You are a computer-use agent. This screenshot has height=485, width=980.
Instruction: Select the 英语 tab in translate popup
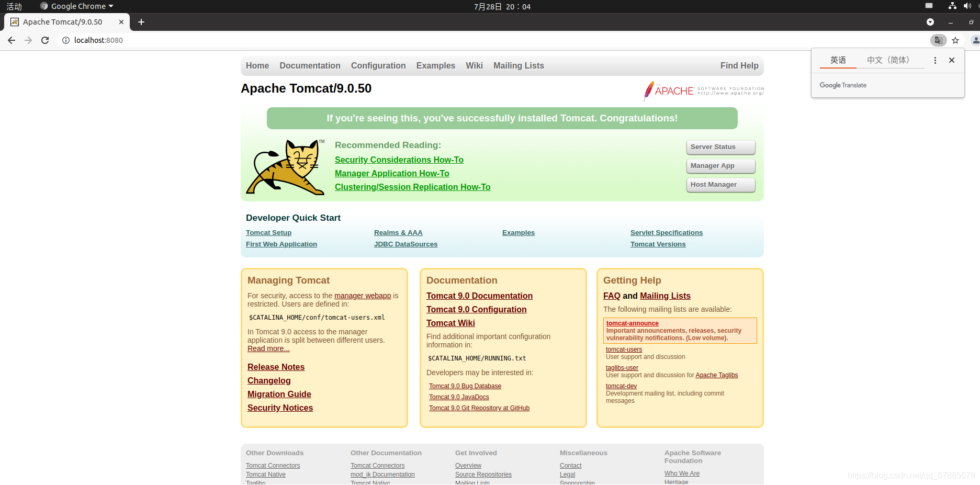838,60
